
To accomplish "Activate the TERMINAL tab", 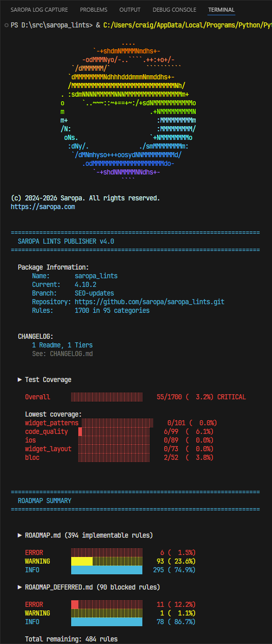I will tap(221, 10).
